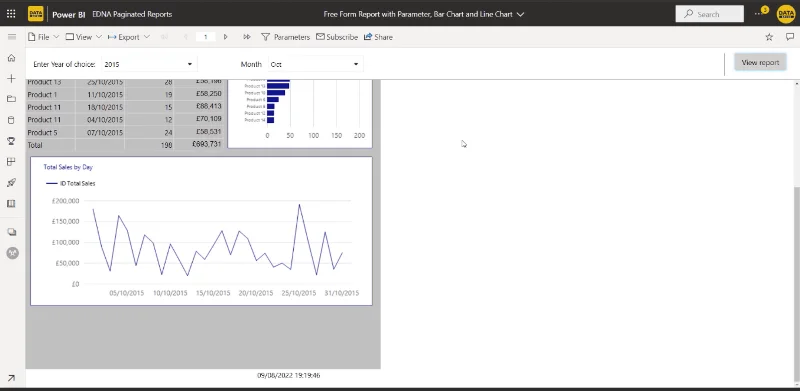Toggle the hamburger navigation menu

click(x=12, y=37)
